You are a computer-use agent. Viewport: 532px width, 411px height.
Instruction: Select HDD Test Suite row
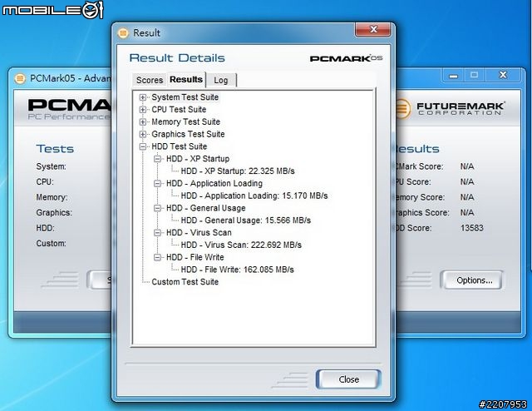tap(180, 146)
